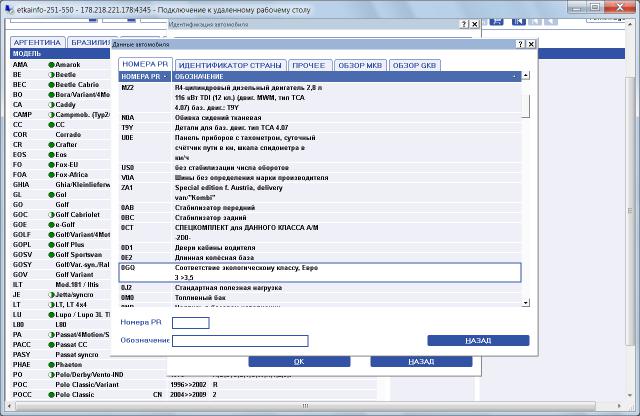This screenshot has height=416, width=640.
Task: Click НАЗАД button in Данные автомобиля dialog
Action: tap(478, 340)
